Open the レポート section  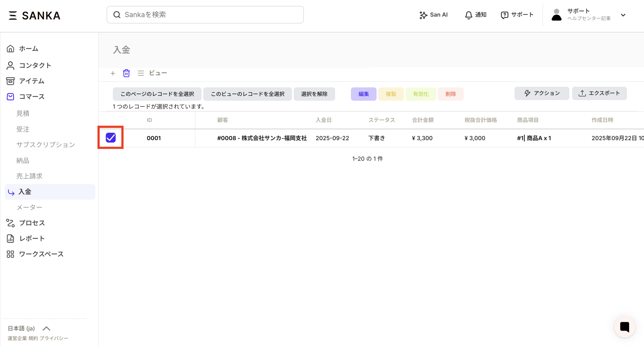(x=32, y=238)
